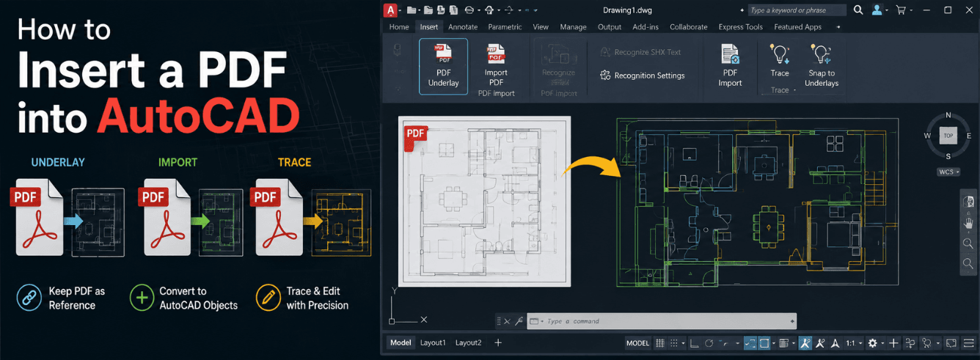The image size is (980, 360).
Task: Close the command line with X icon
Action: (x=508, y=321)
